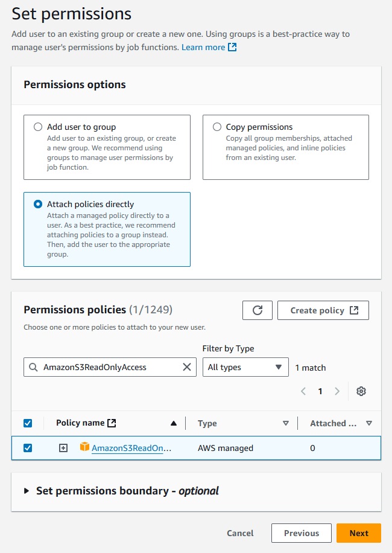This screenshot has width=392, height=553.
Task: Select the Copy permissions radio option
Action: 217,127
